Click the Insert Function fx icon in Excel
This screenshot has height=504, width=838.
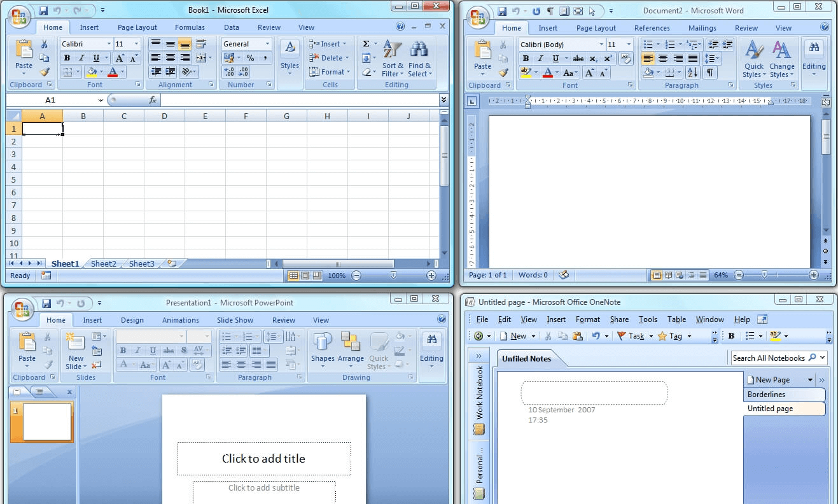click(x=153, y=100)
